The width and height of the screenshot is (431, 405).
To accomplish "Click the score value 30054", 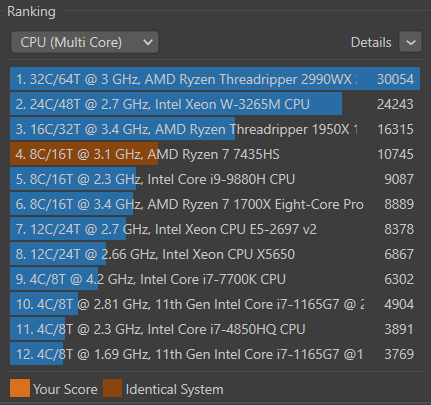I will [395, 79].
